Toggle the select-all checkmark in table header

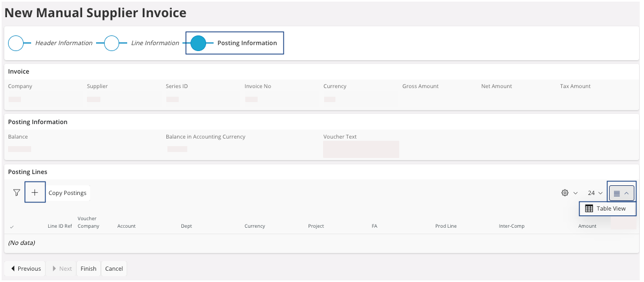tap(12, 227)
